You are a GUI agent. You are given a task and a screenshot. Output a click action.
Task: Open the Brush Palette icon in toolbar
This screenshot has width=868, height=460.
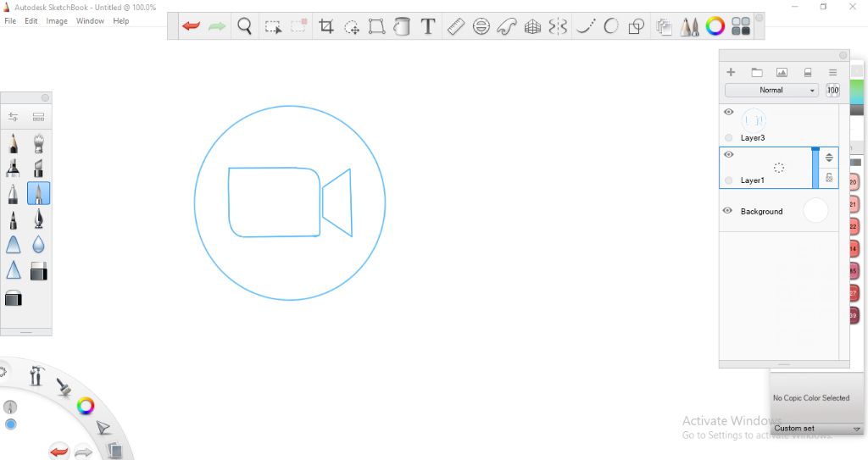pos(689,26)
